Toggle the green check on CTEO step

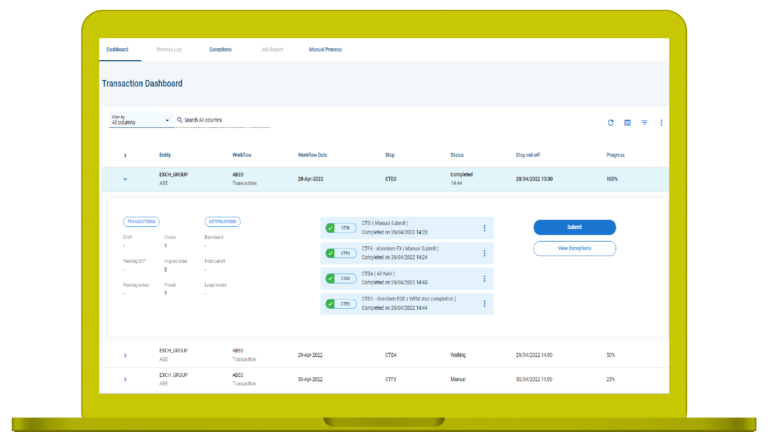331,304
